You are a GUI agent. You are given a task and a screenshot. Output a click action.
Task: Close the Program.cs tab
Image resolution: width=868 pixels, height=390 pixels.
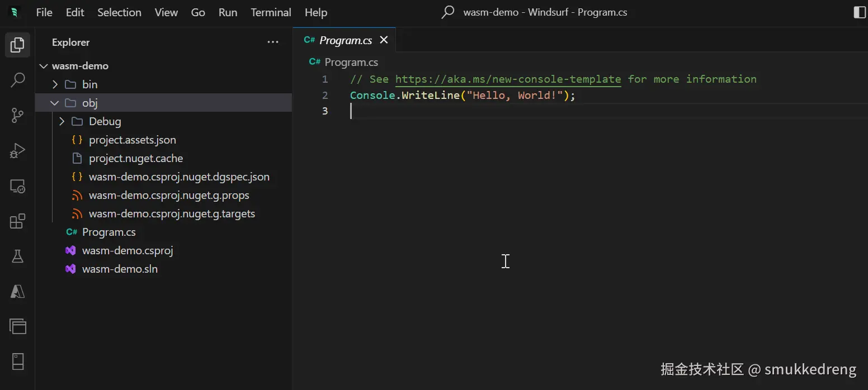(384, 40)
